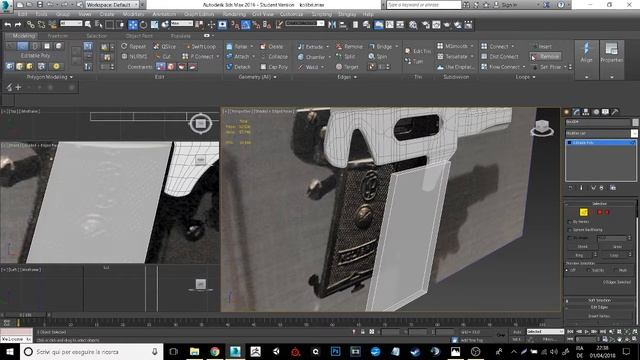Viewport: 640px width, 360px height.
Task: Activate the Select and Move tool
Action: click(133, 25)
